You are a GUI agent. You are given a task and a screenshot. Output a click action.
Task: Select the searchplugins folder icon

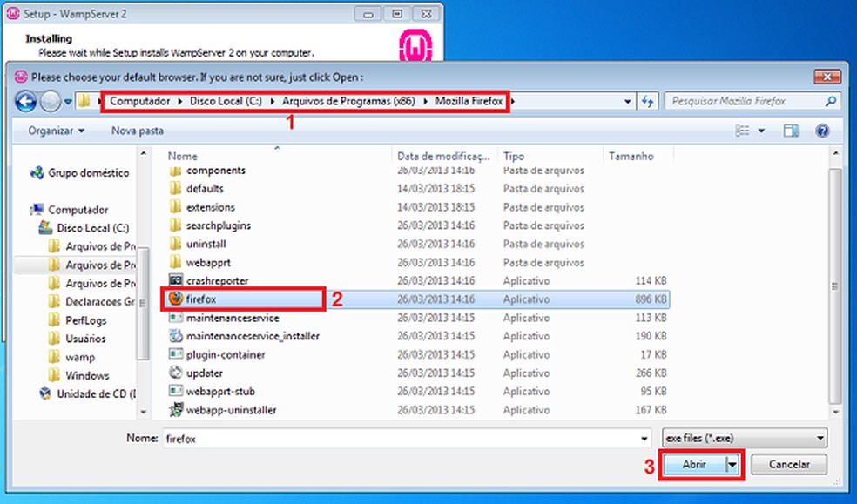click(x=175, y=225)
